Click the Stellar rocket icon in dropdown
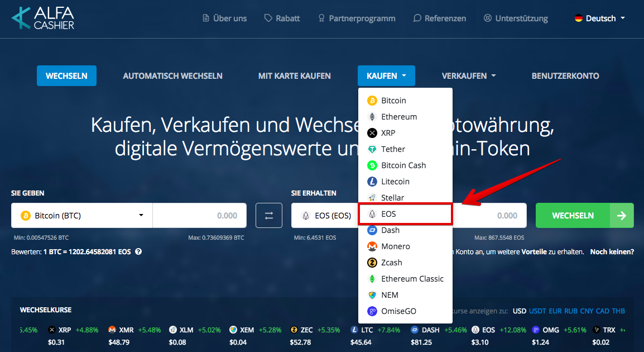Screen dimensions: 644x352 click(x=372, y=198)
